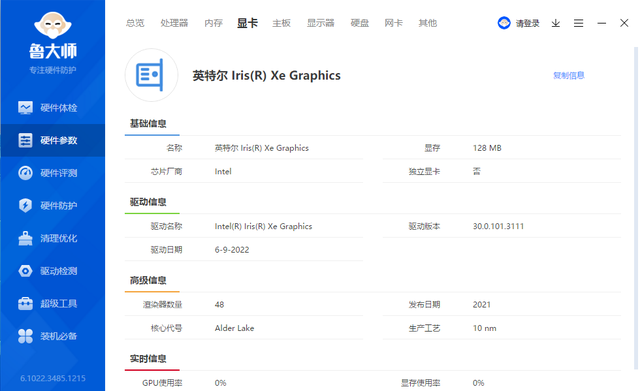Switch to the 内存 tab

click(213, 23)
